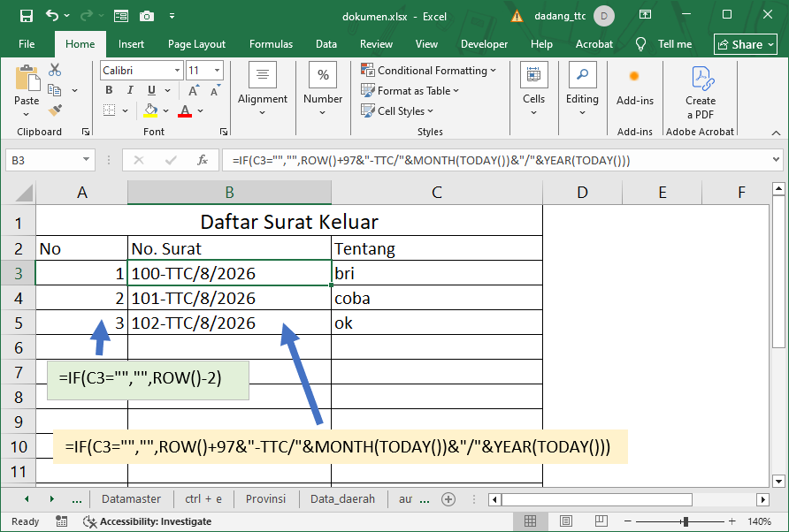Switch to the Insert tab
This screenshot has height=532, width=789.
coord(131,44)
